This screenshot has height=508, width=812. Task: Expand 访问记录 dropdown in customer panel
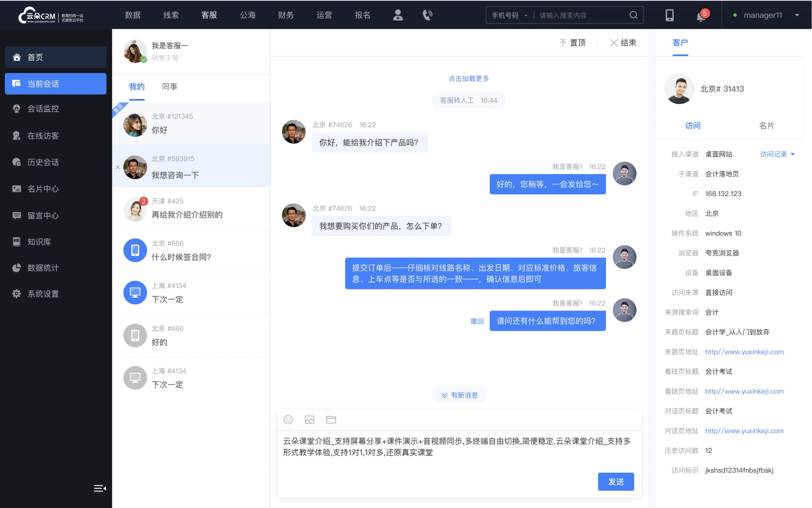776,155
